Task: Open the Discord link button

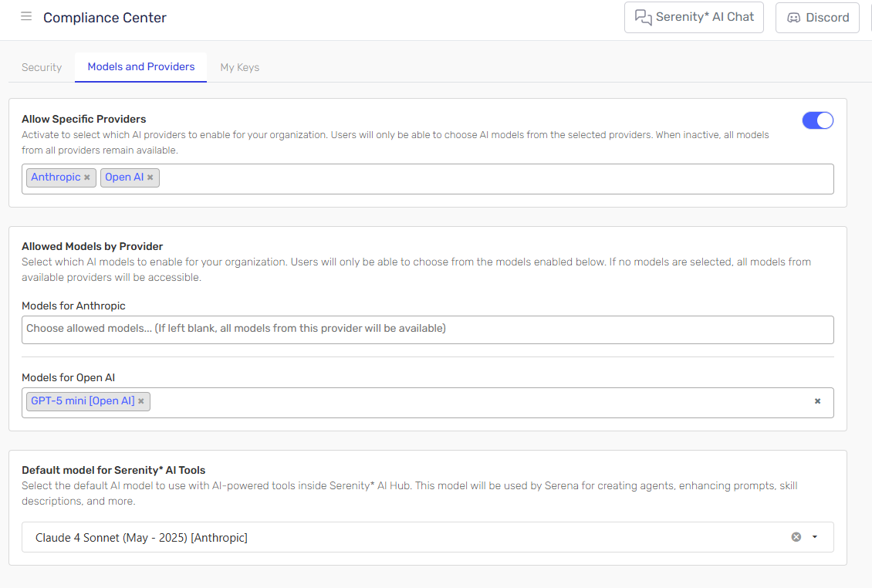Action: coord(817,17)
